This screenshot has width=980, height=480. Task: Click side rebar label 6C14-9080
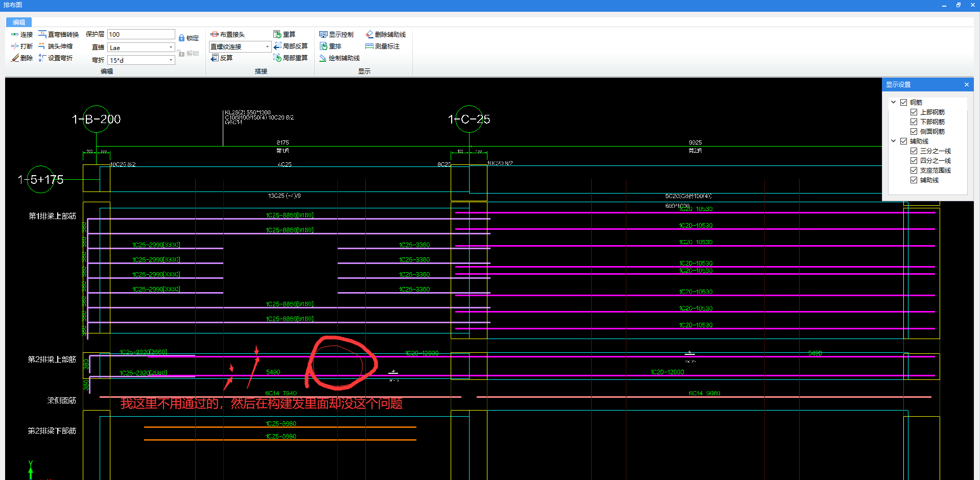point(704,393)
